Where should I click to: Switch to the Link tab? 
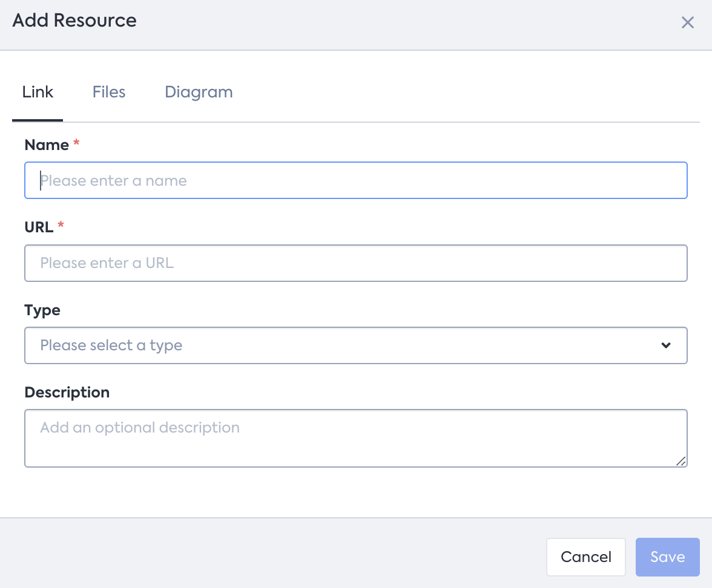[x=38, y=92]
